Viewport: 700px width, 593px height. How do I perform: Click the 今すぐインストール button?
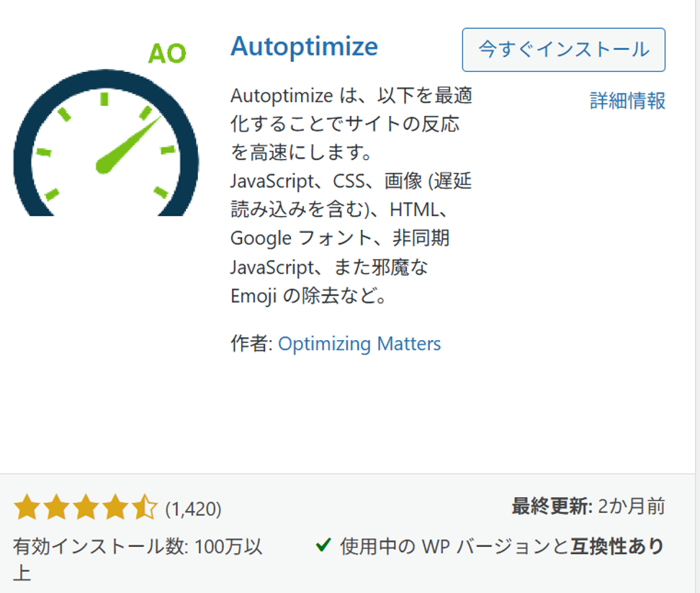563,50
